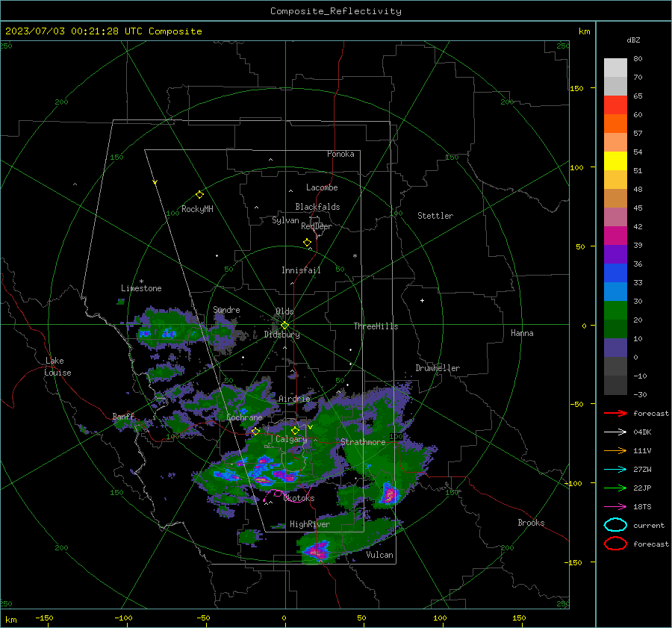This screenshot has height=628, width=672.
Task: Click the RedDeer city label
Action: click(x=317, y=226)
